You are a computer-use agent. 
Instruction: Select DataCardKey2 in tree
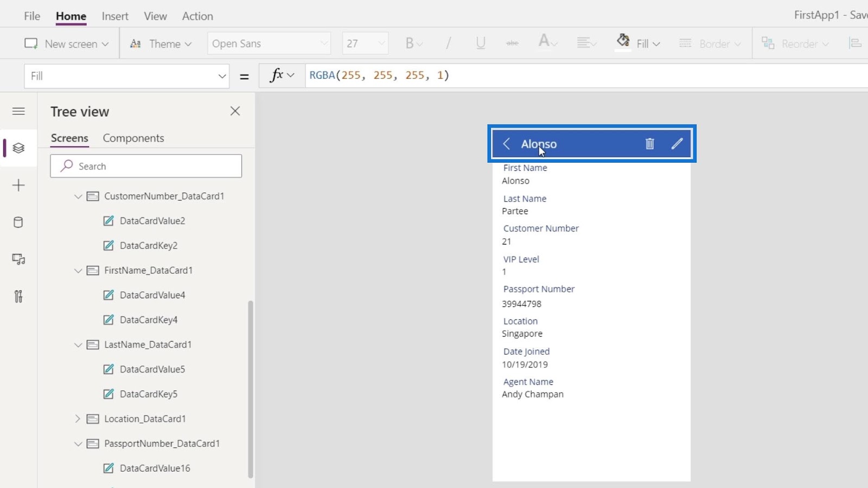tap(149, 246)
